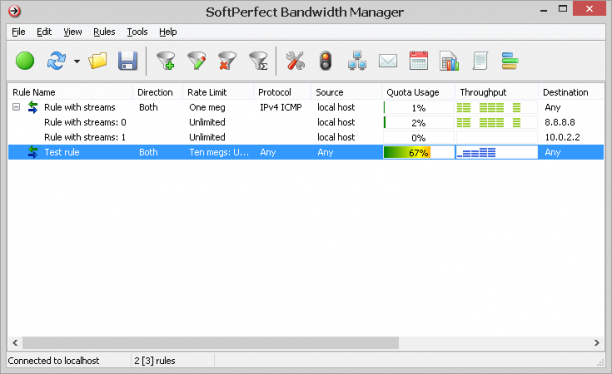
Task: Click the blue refresh arrows icon
Action: pyautogui.click(x=56, y=61)
